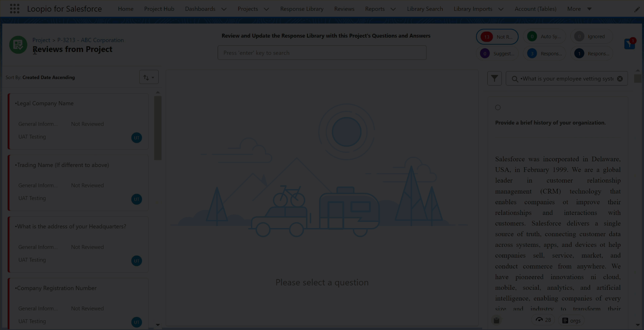Open the Reports tab
This screenshot has width=644, height=330.
pyautogui.click(x=375, y=9)
